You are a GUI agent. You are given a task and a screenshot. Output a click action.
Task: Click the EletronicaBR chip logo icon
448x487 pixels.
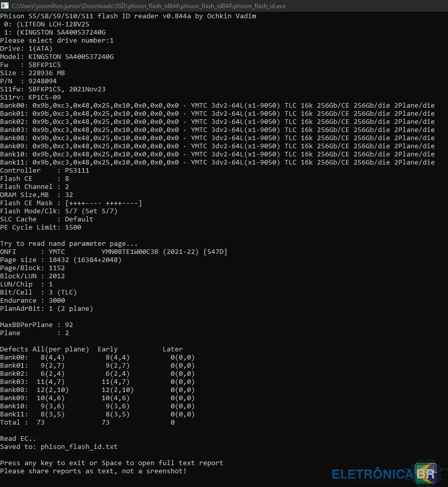coord(425,473)
